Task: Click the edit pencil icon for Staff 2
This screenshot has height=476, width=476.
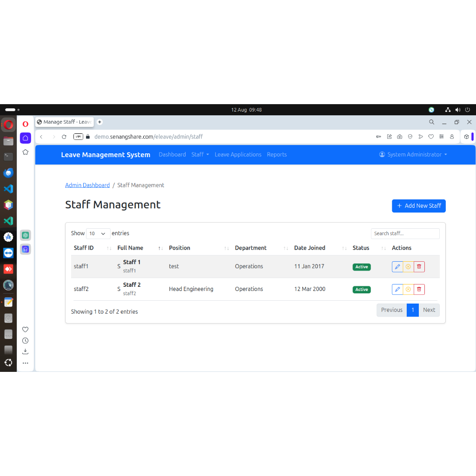Action: pos(397,290)
